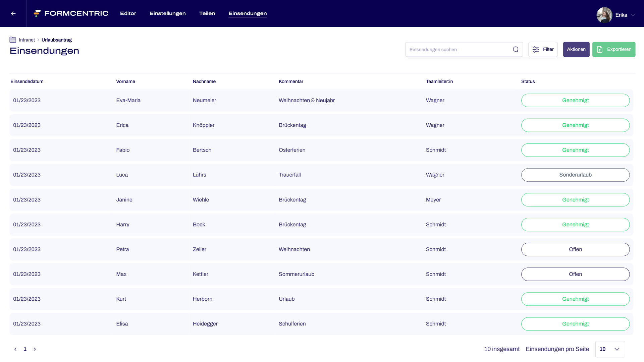Go to the previous page arrow

click(x=15, y=349)
